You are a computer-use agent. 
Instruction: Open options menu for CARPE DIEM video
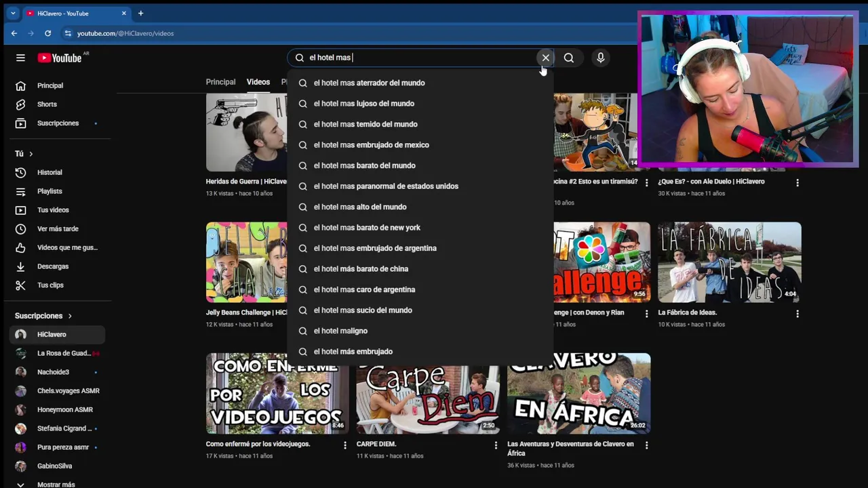coord(496,445)
